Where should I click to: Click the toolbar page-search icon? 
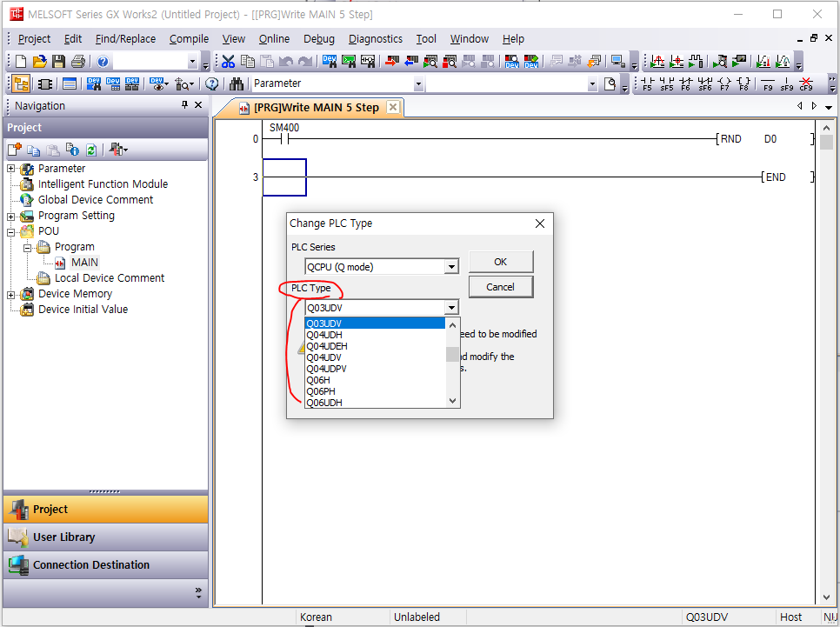(610, 83)
